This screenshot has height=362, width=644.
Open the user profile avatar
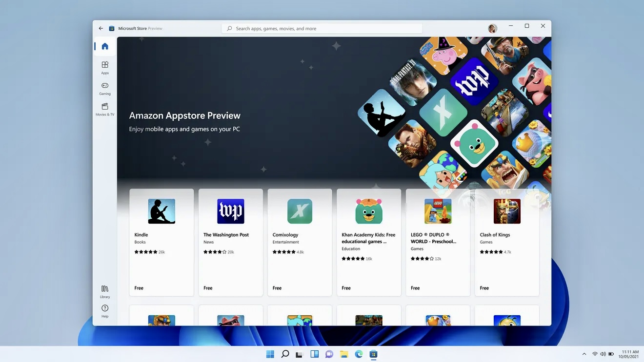coord(493,28)
